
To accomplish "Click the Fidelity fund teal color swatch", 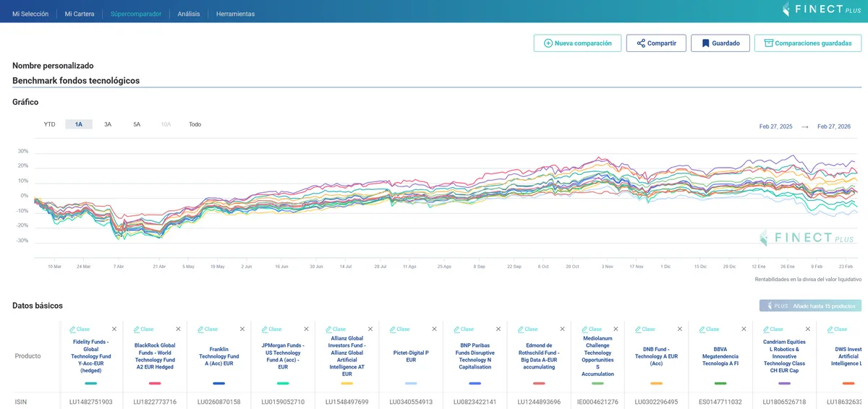I will (91, 383).
